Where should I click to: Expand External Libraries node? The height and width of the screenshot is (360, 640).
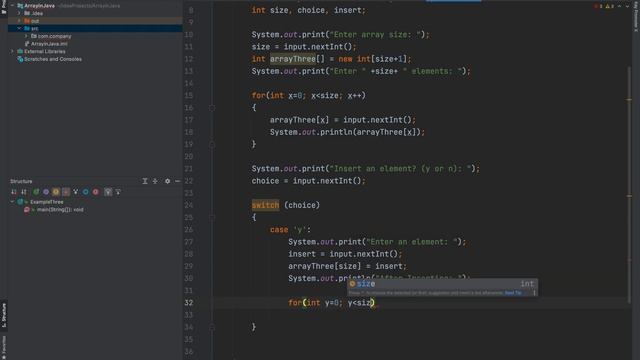(x=12, y=51)
